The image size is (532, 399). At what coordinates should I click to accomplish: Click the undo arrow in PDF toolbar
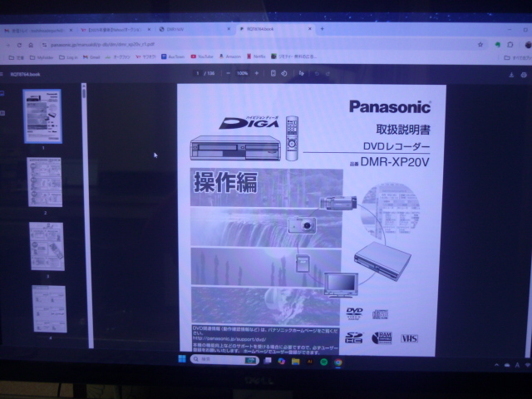pos(317,74)
